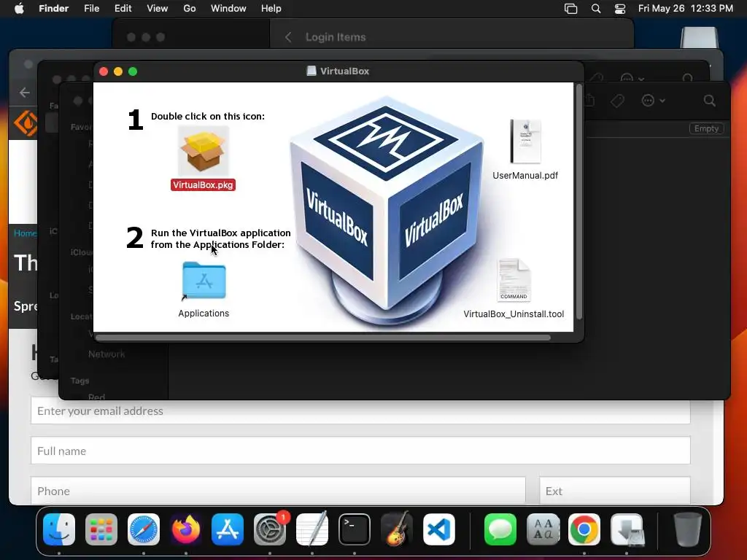Viewport: 747px width, 560px height.
Task: Open Messages from the Dock
Action: (500, 529)
